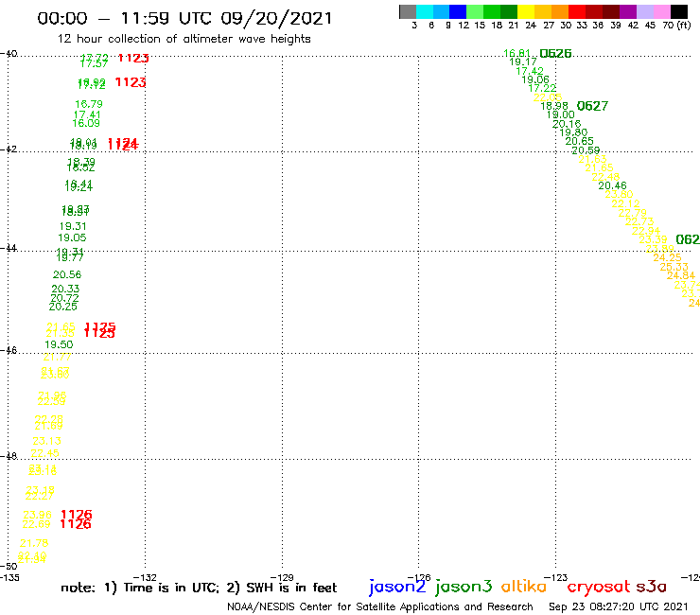Select the wave height reading 19.05
700x615 pixels.
(72, 237)
